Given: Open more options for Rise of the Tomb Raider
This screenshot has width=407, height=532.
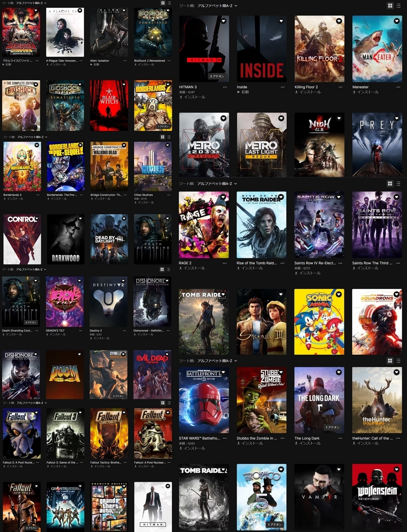Looking at the screenshot, I should click(283, 263).
